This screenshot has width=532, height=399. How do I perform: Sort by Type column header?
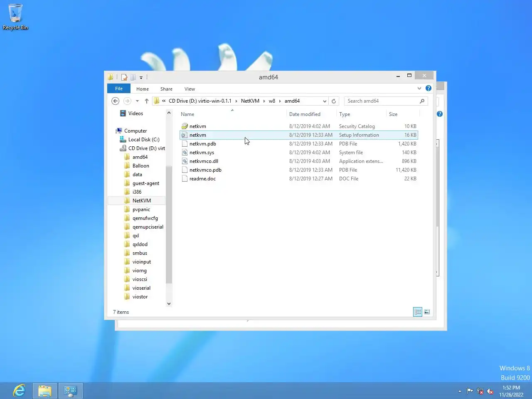pyautogui.click(x=362, y=114)
